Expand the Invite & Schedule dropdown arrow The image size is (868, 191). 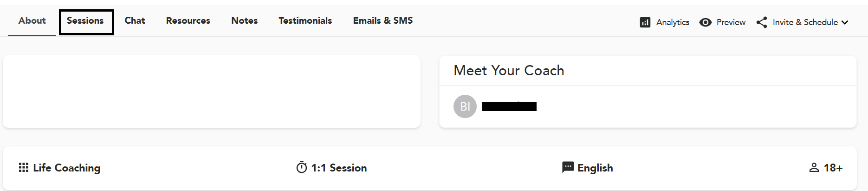pyautogui.click(x=845, y=22)
